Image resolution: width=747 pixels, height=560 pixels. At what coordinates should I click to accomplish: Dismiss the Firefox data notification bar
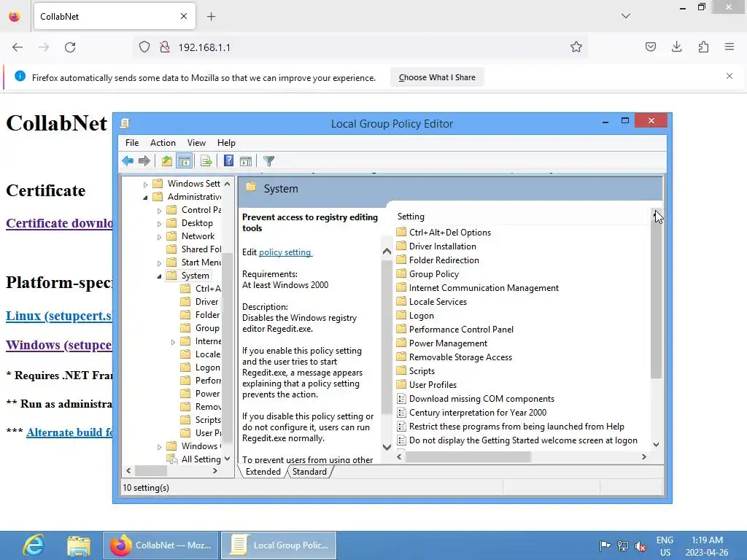[729, 76]
